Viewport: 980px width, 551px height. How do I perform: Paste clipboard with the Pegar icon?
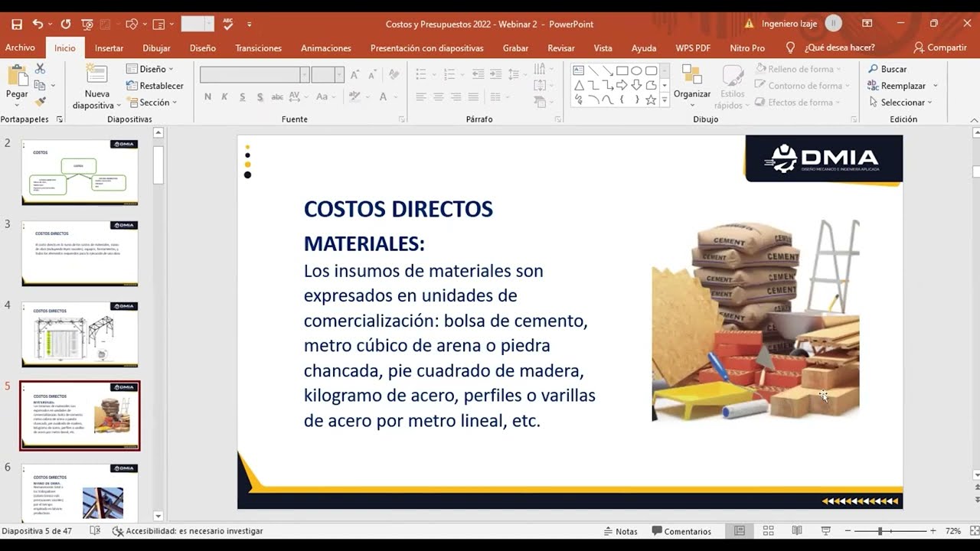17,77
